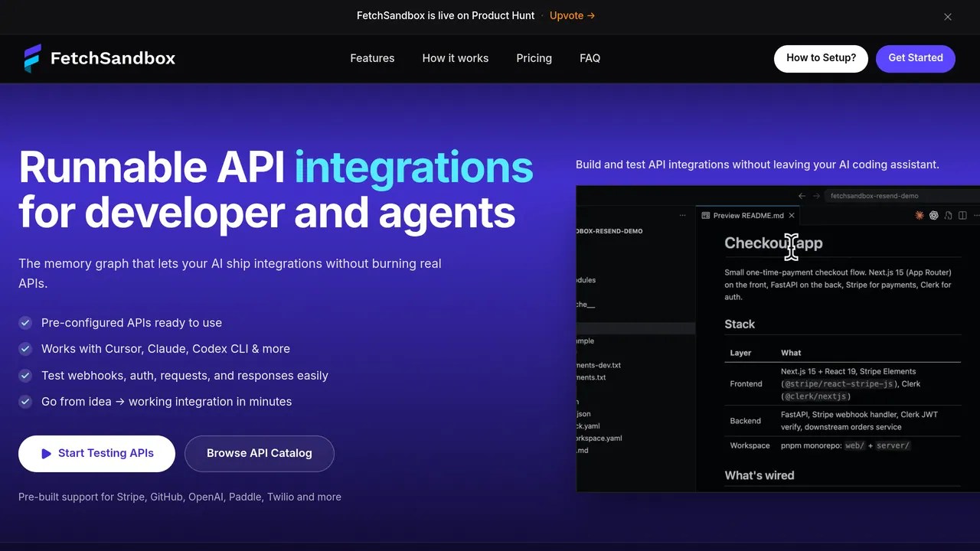The width and height of the screenshot is (980, 551).
Task: Click the How to Setup? button
Action: (x=821, y=58)
